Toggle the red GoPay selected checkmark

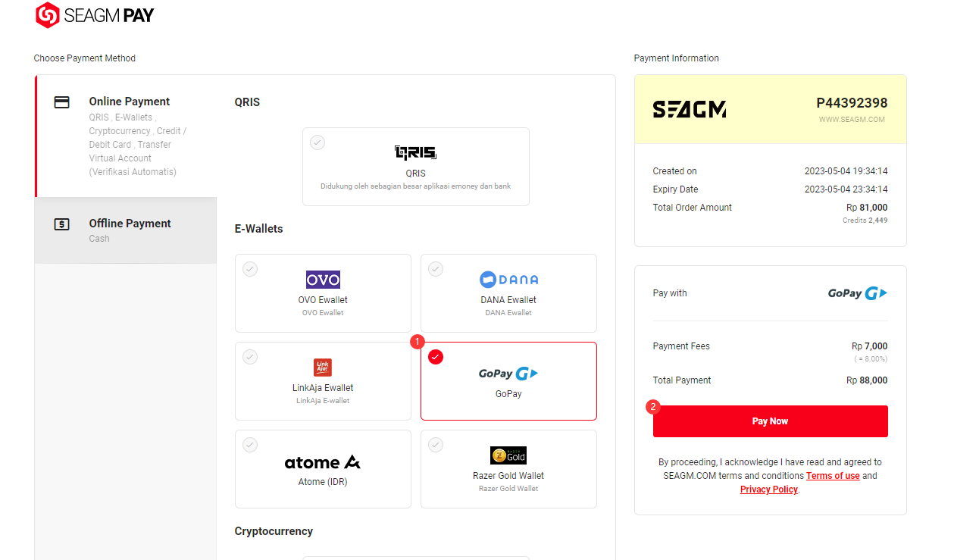click(x=436, y=357)
